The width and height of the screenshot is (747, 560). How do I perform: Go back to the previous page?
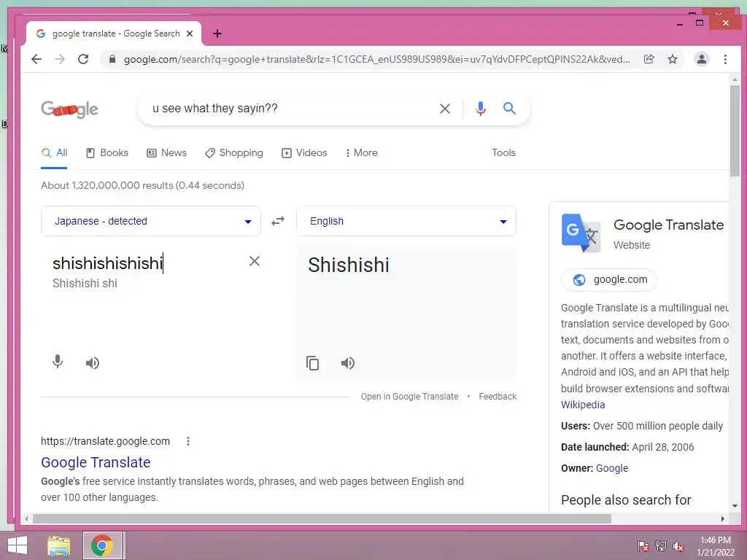36,59
